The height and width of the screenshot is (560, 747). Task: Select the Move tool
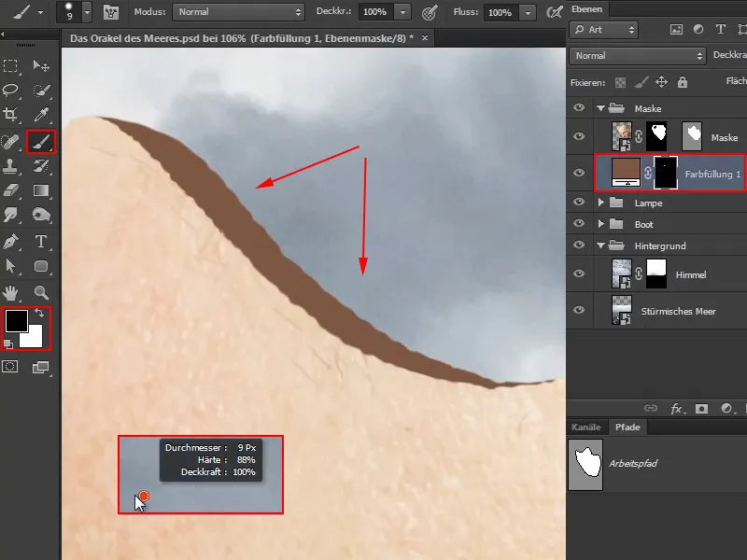41,65
